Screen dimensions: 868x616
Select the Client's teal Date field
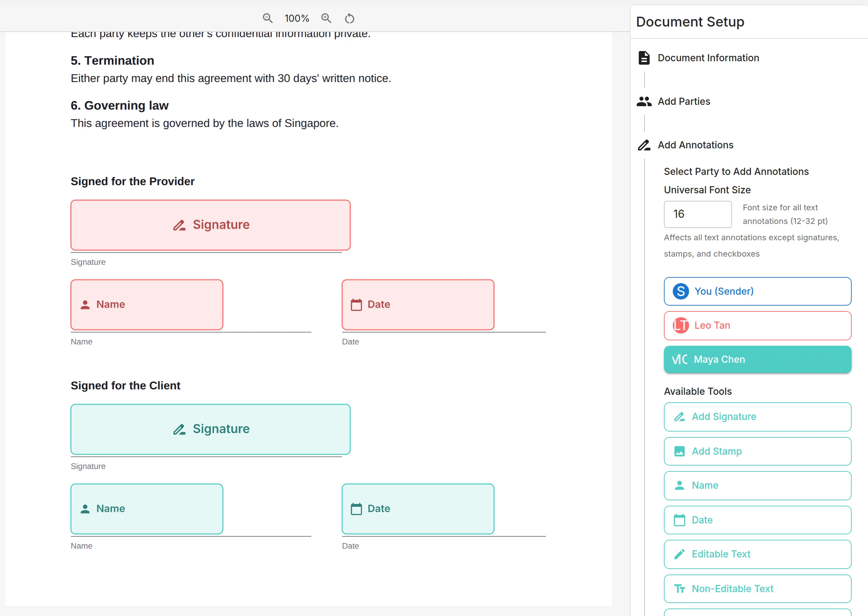(418, 509)
